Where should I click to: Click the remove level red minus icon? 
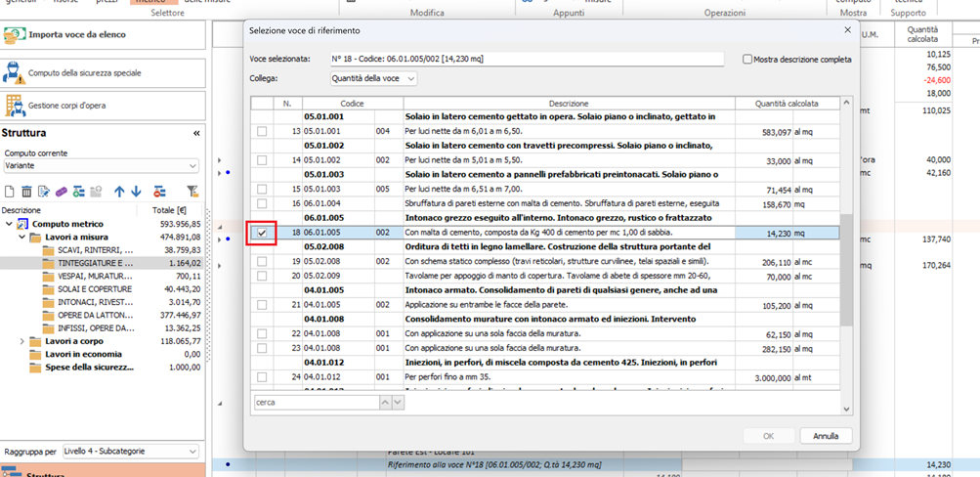click(160, 192)
